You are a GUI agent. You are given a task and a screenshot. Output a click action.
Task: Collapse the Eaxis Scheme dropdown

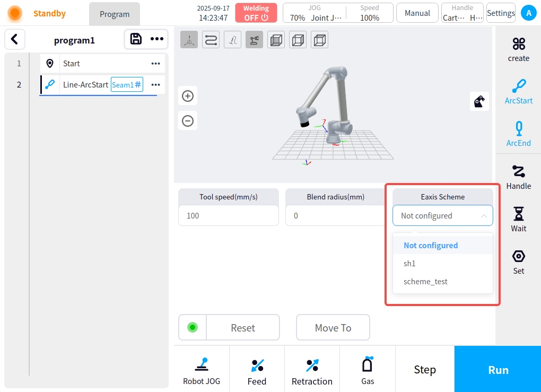(442, 216)
